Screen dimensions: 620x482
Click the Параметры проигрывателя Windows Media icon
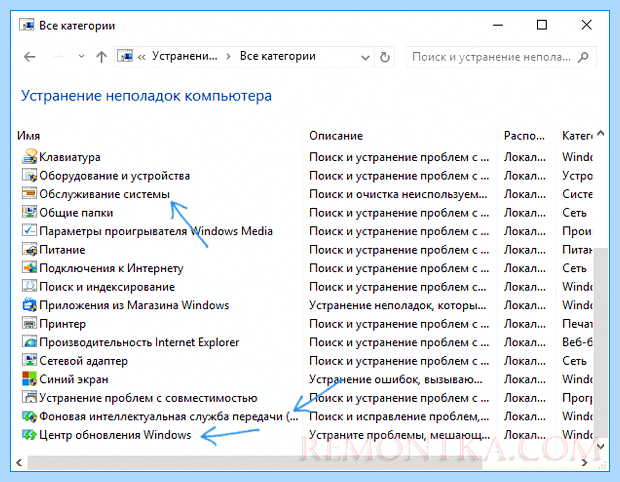click(30, 231)
